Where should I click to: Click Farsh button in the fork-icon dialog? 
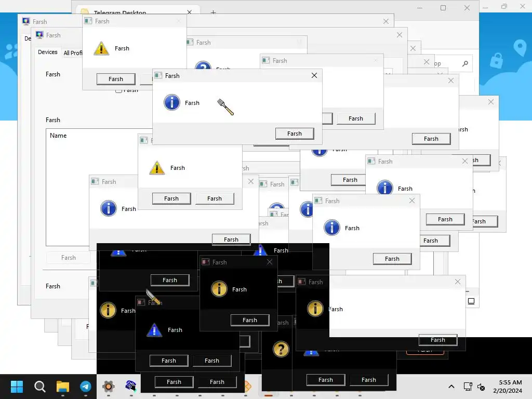click(295, 134)
